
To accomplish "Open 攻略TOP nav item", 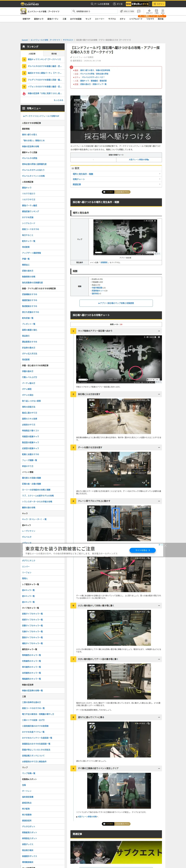I will [26, 19].
